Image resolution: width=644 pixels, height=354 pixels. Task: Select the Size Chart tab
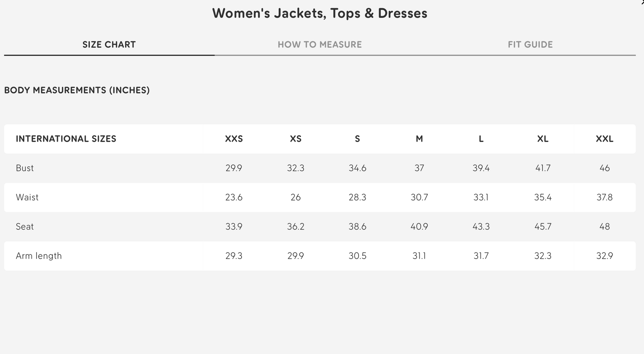(x=109, y=45)
